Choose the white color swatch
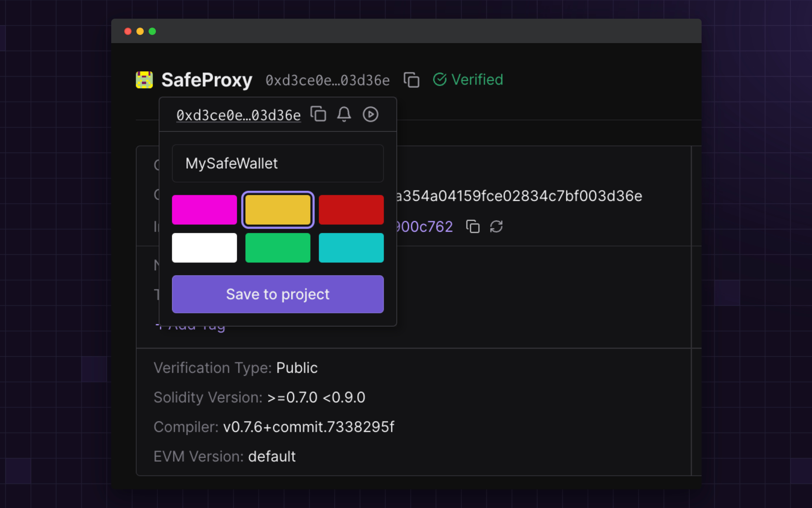The height and width of the screenshot is (508, 812). click(x=204, y=247)
